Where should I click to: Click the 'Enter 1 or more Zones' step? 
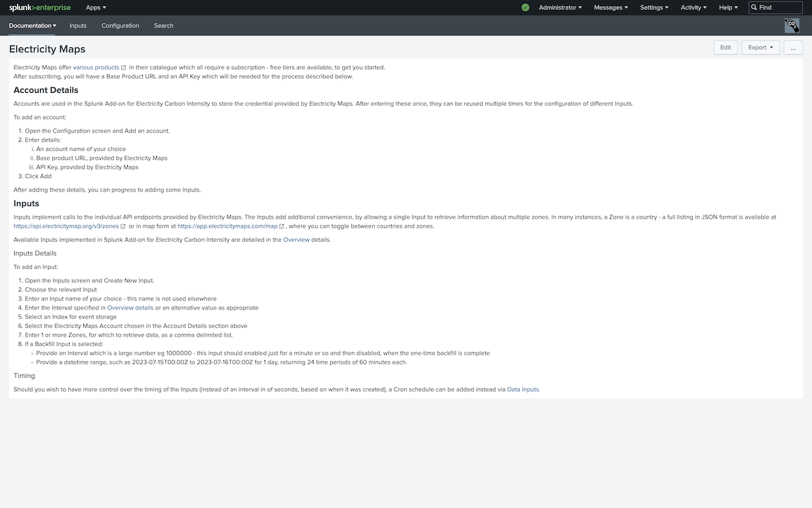click(129, 335)
